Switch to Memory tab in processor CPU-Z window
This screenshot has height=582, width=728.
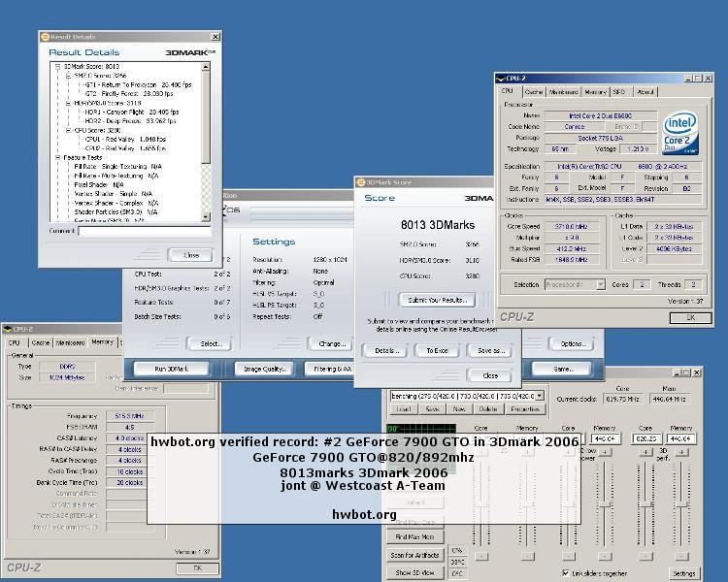pyautogui.click(x=595, y=92)
